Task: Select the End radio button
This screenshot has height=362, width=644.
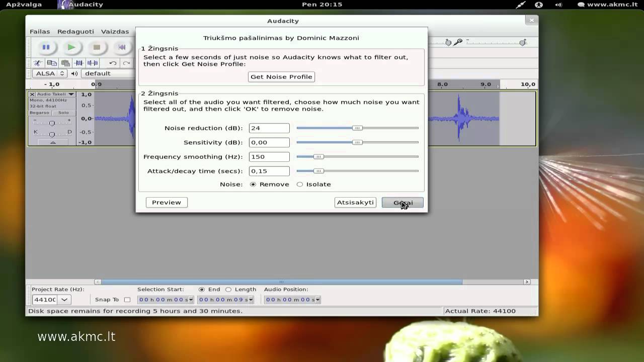Action: click(202, 290)
